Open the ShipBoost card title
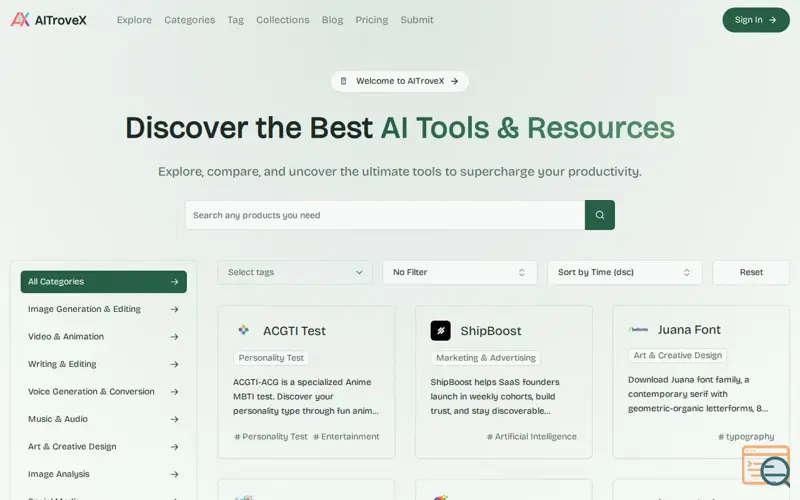The image size is (800, 500). click(491, 331)
